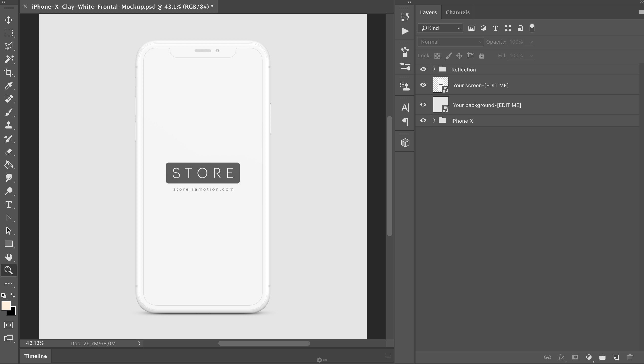The height and width of the screenshot is (364, 644).
Task: Switch to the Channels tab
Action: 458,12
